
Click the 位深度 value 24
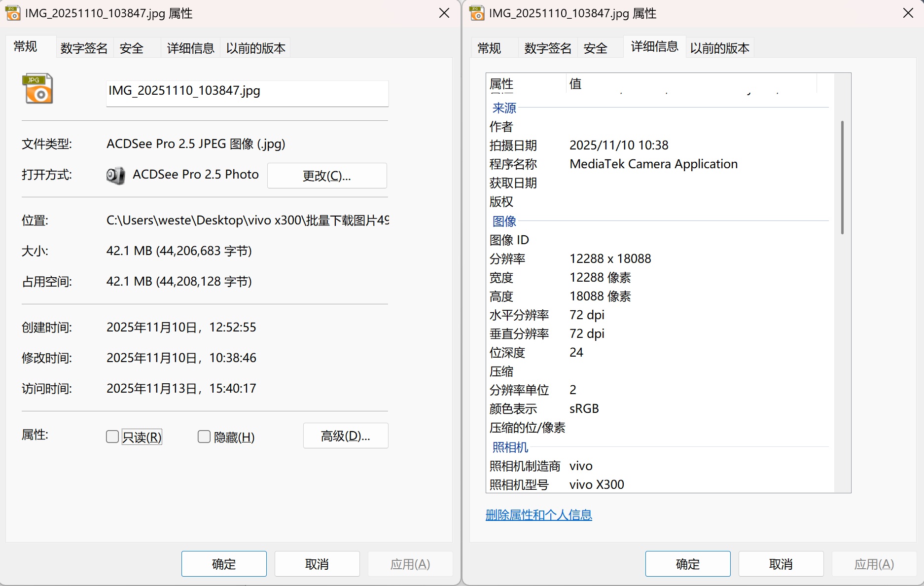576,352
